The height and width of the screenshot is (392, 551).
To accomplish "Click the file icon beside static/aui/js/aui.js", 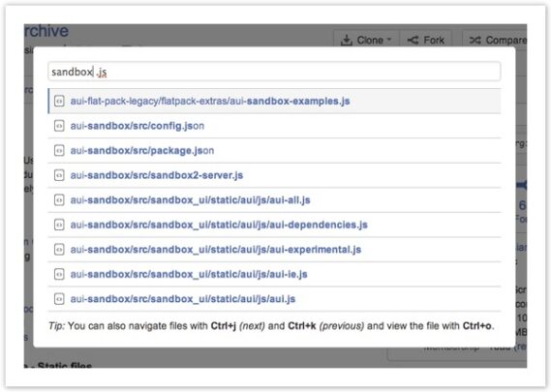I will point(59,299).
